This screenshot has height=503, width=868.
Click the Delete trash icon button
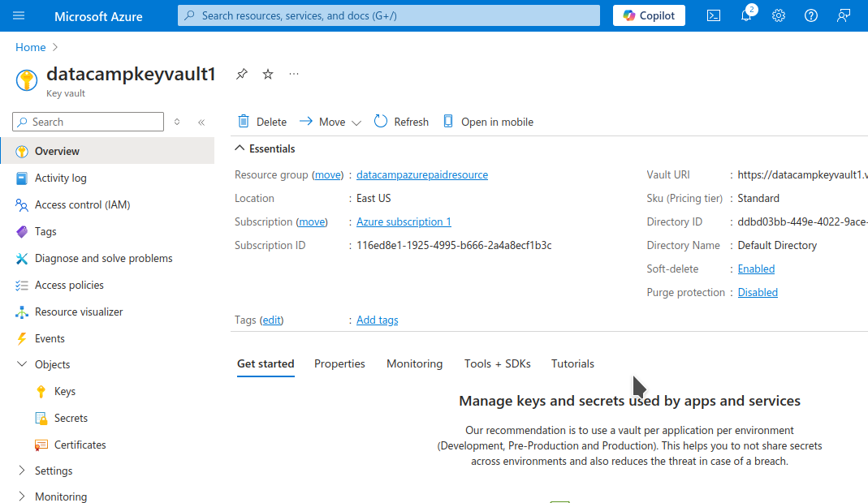(x=262, y=122)
